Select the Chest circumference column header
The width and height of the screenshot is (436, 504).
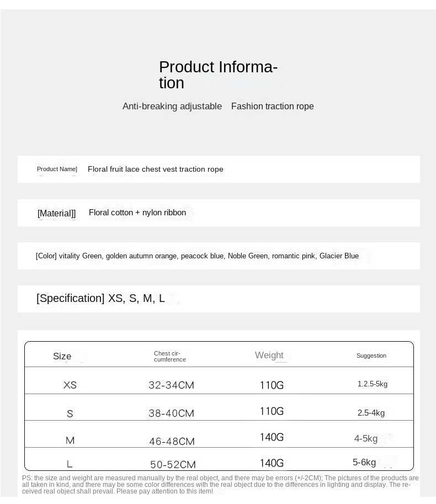pyautogui.click(x=169, y=357)
